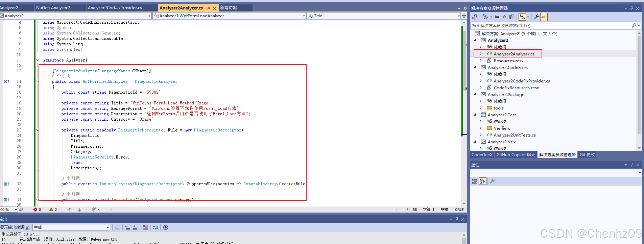The width and height of the screenshot is (644, 244).
Task: Select the Analyzer2.Vsix project
Action: point(501,142)
